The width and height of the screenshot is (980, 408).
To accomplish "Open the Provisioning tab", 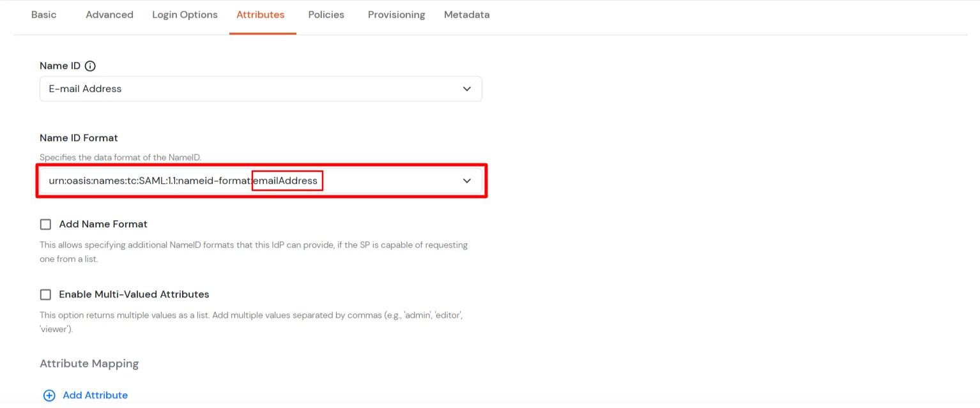I will coord(396,14).
